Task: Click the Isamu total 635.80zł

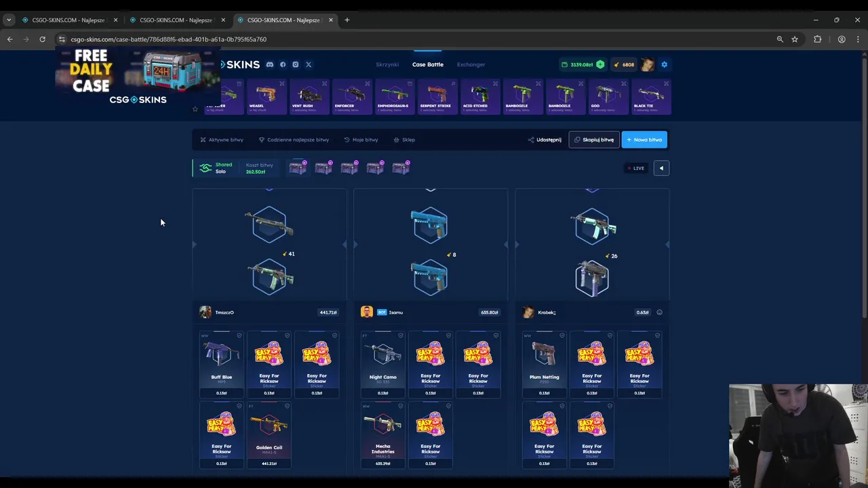Action: click(490, 312)
